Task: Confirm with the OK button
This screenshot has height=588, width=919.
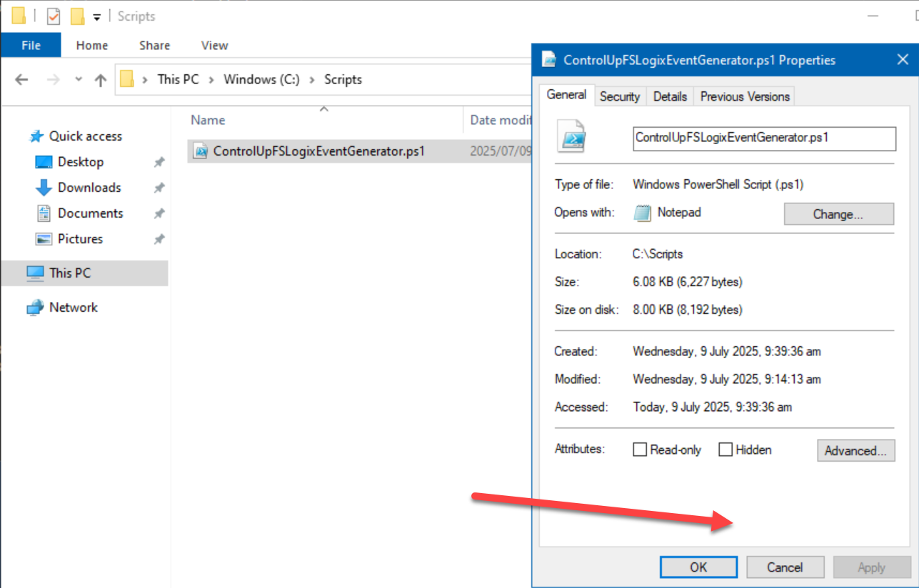Action: [x=698, y=567]
